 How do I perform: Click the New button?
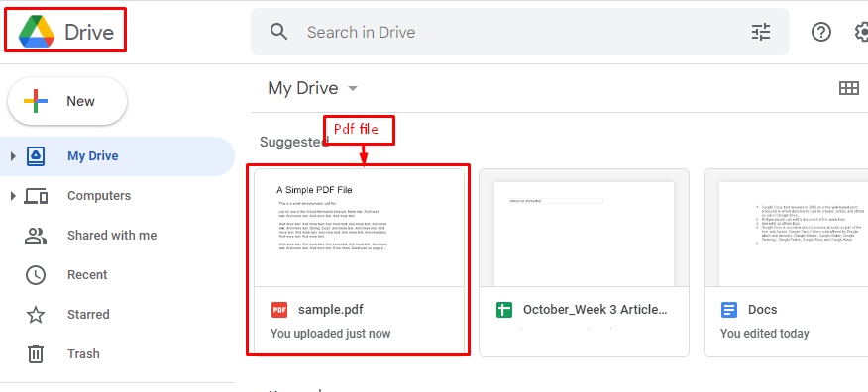[x=67, y=101]
